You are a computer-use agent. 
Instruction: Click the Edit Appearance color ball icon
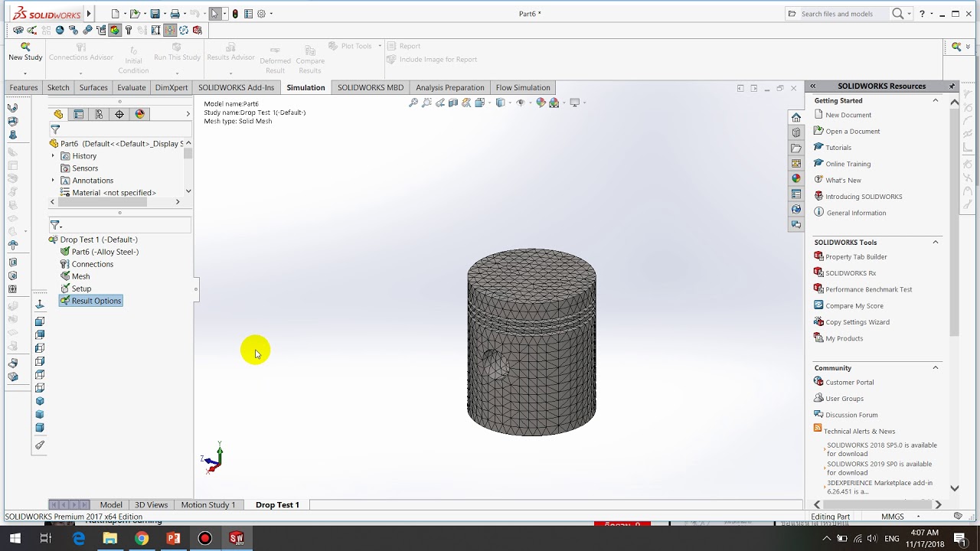tap(541, 103)
